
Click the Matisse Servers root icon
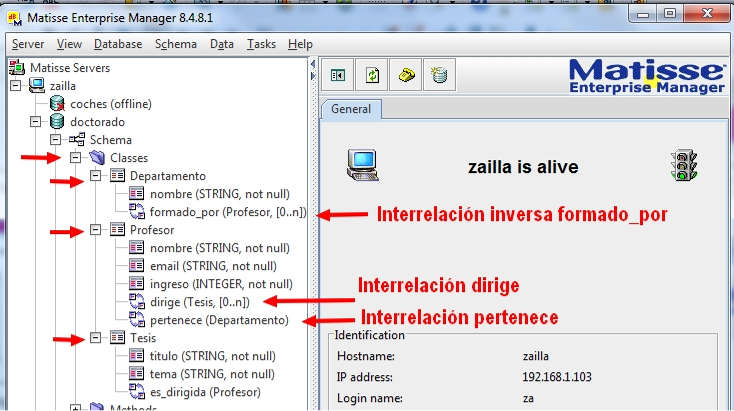tap(17, 68)
